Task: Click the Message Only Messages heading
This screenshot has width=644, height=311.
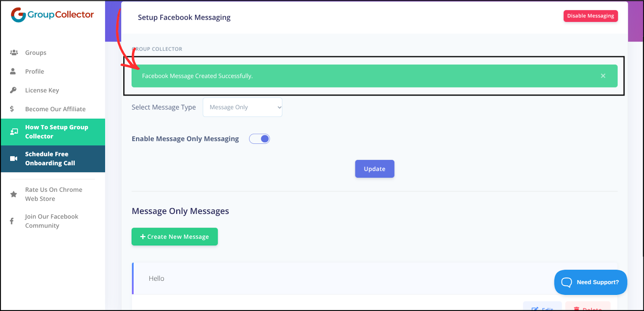Action: coord(180,211)
